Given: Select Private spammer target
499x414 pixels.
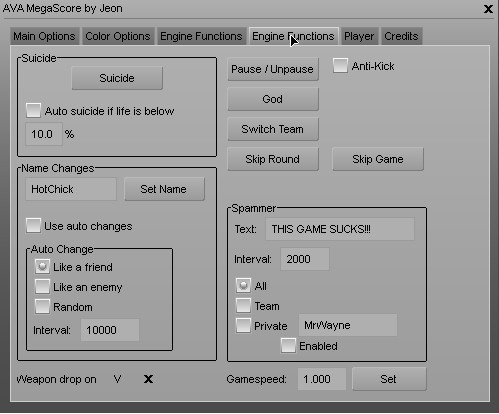Looking at the screenshot, I should pos(243,326).
